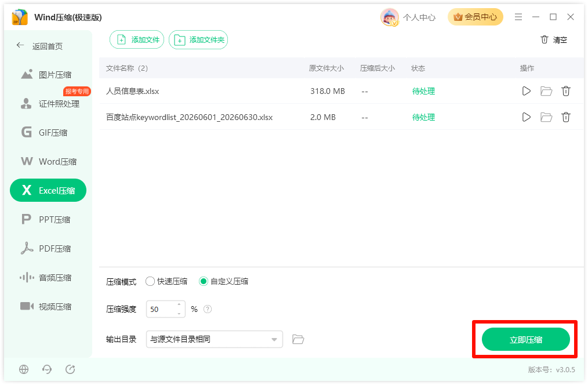The height and width of the screenshot is (385, 588).
Task: Open compression strength help question mark
Action: coord(208,309)
